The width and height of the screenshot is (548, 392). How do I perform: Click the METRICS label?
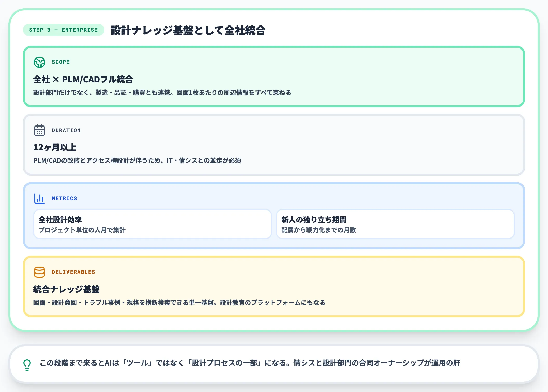click(x=64, y=198)
